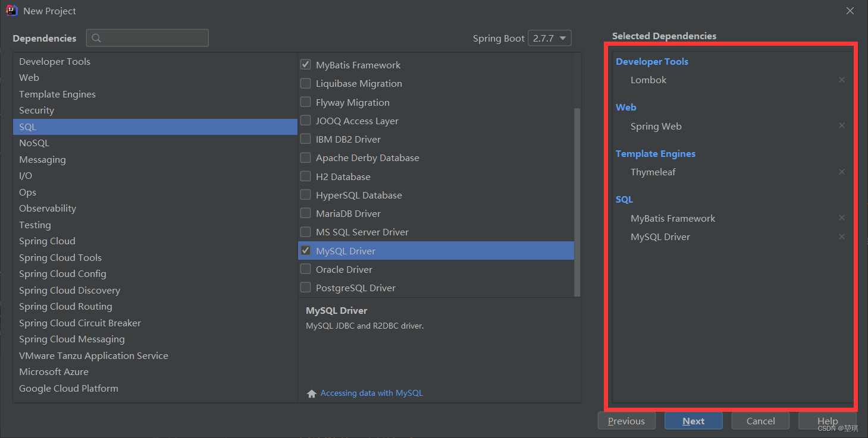Tick the IBM DB2 Driver checkbox

point(305,138)
